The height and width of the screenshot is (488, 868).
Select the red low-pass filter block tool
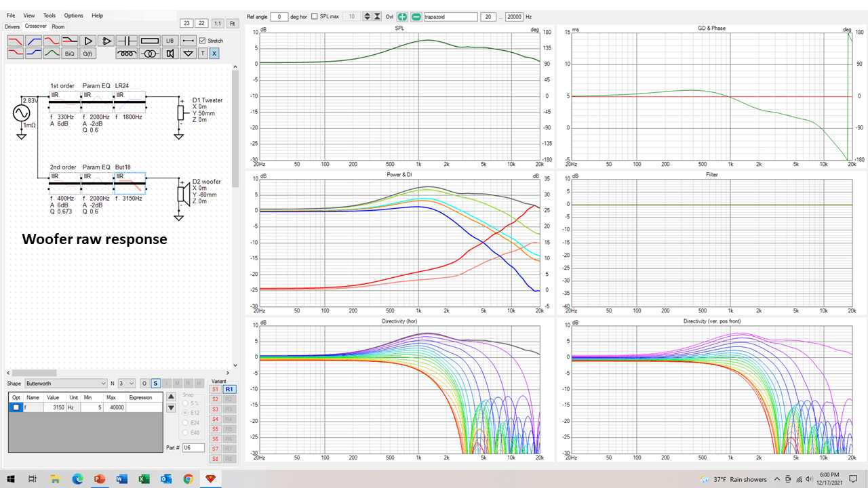16,41
